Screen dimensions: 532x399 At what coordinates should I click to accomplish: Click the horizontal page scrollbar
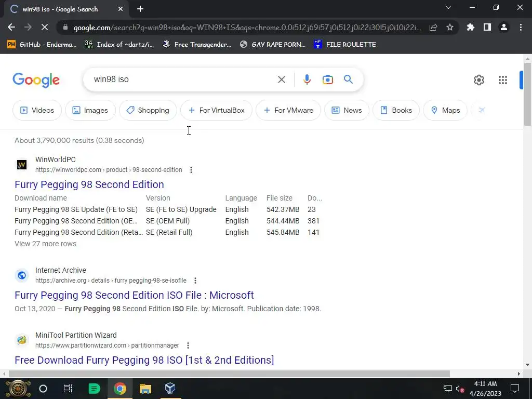click(x=229, y=374)
